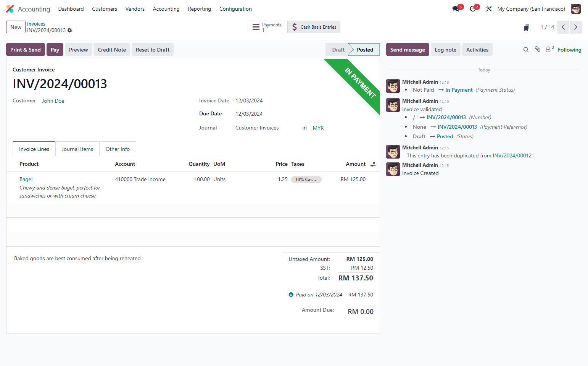Go to previous record arrow
The height and width of the screenshot is (366, 588).
(x=563, y=27)
